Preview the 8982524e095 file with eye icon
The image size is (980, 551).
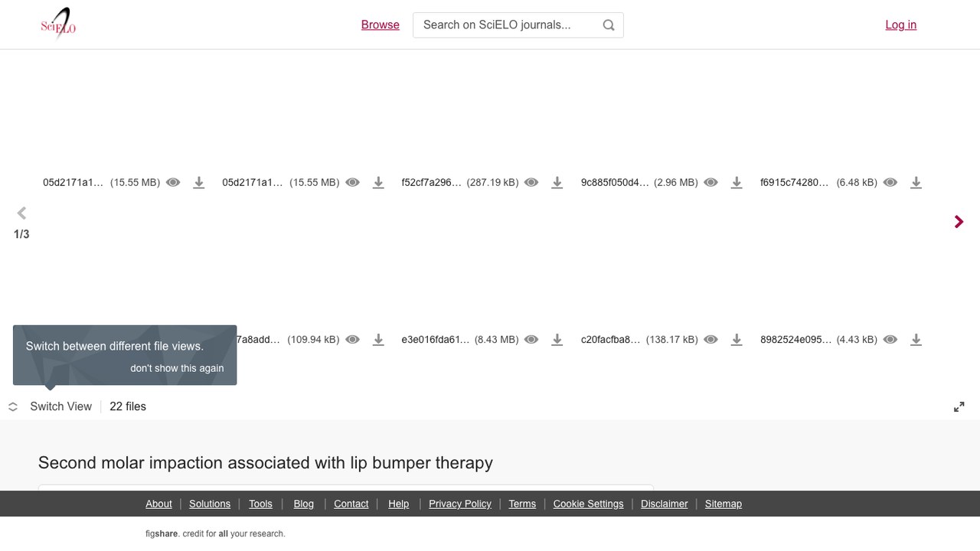pyautogui.click(x=890, y=340)
